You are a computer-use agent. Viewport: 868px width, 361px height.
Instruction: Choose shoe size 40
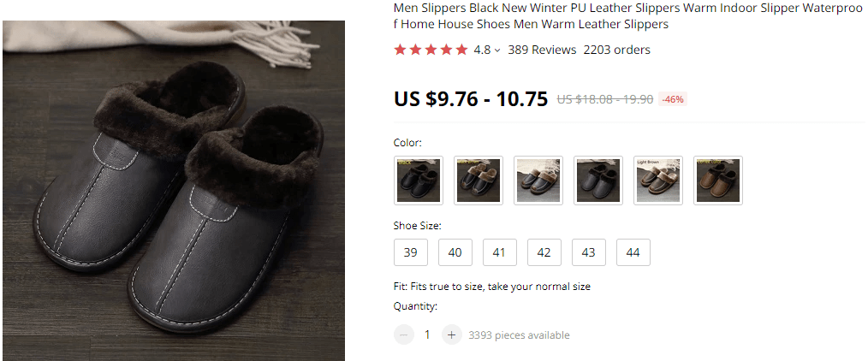[455, 252]
